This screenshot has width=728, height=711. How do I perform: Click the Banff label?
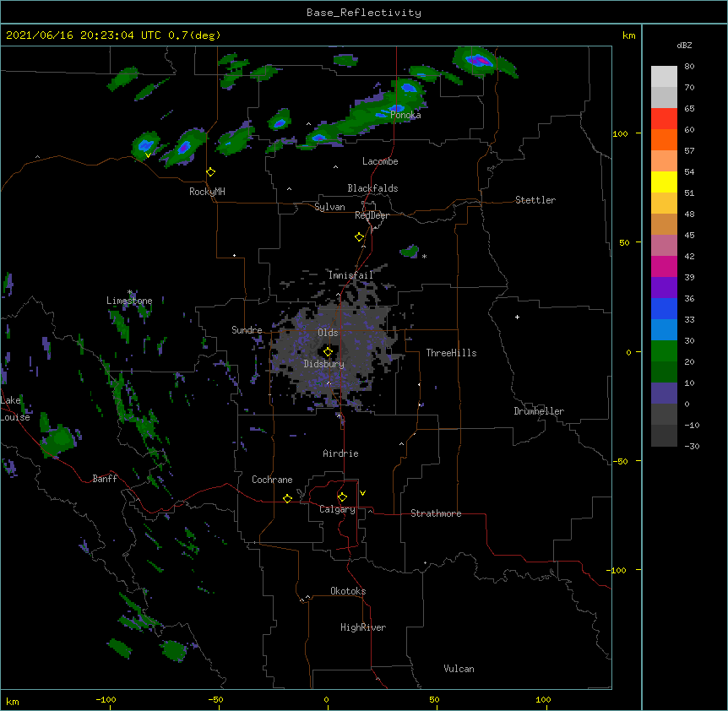click(105, 479)
